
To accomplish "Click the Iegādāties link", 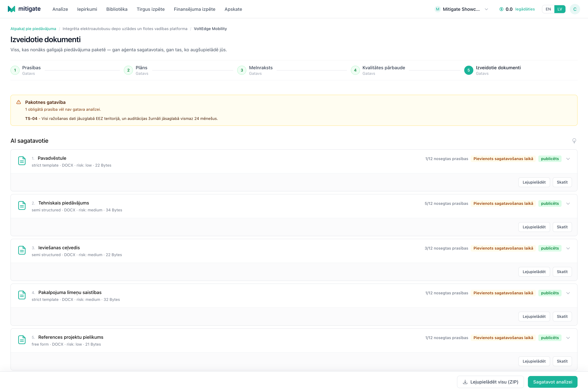I will [525, 9].
